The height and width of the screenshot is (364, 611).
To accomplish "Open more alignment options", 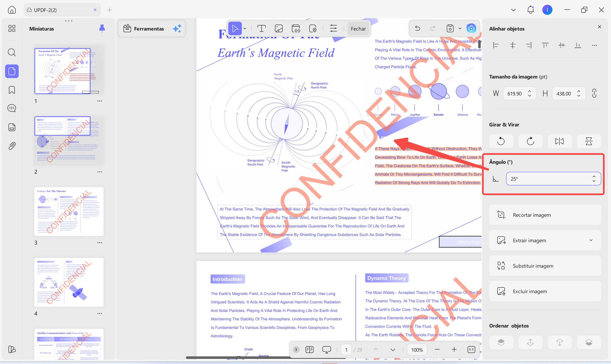I will pyautogui.click(x=594, y=45).
